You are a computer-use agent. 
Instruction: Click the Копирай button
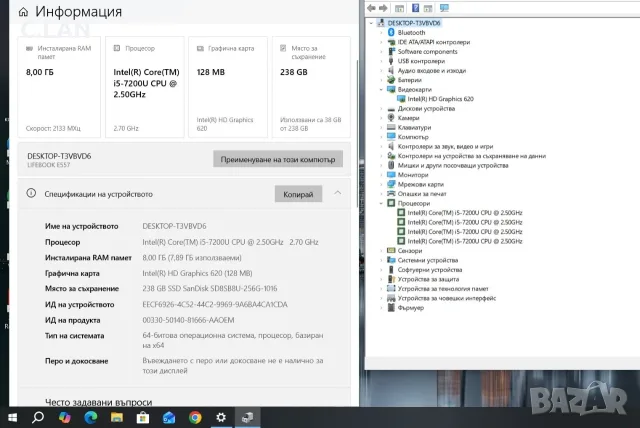298,194
